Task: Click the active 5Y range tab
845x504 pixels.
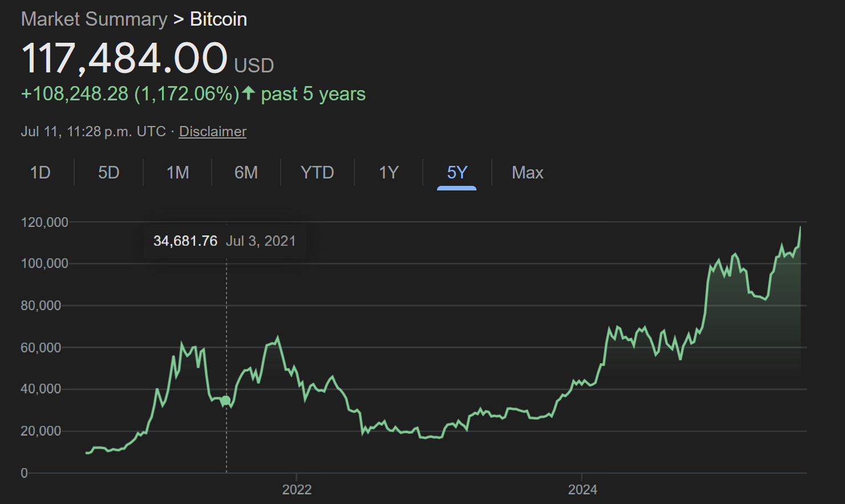Action: coord(457,172)
